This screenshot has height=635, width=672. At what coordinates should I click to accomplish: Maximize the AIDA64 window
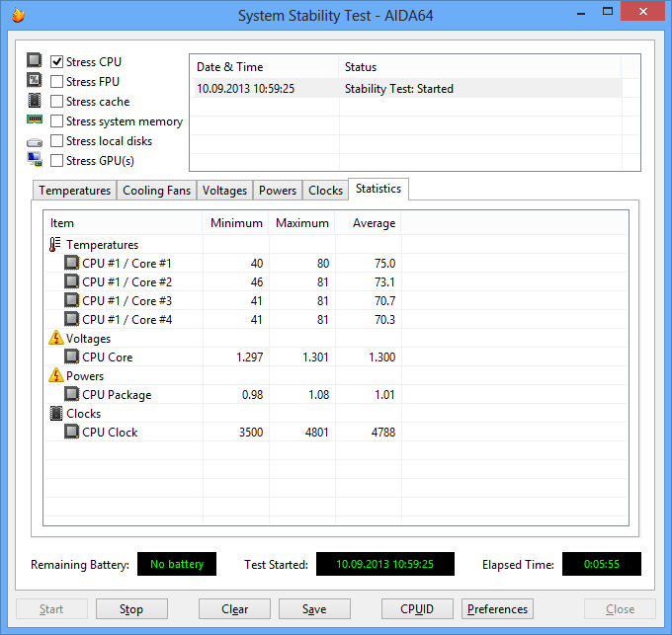608,12
